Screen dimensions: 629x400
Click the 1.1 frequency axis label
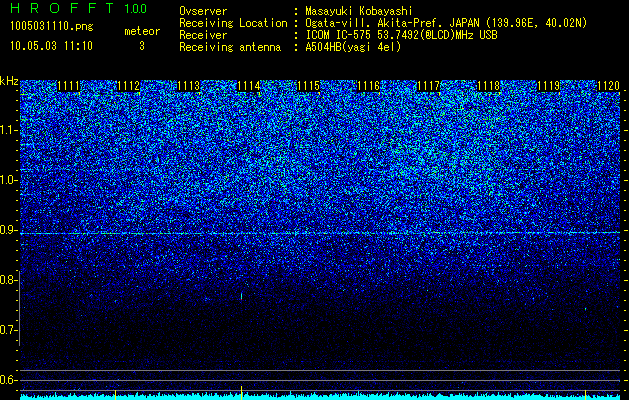(x=9, y=130)
